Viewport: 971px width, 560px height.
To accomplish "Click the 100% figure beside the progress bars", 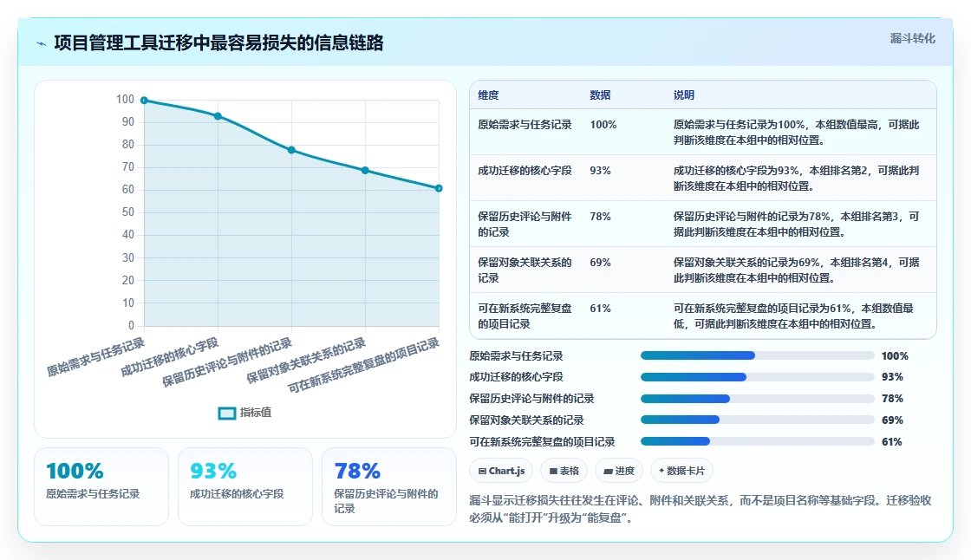I will (x=895, y=356).
